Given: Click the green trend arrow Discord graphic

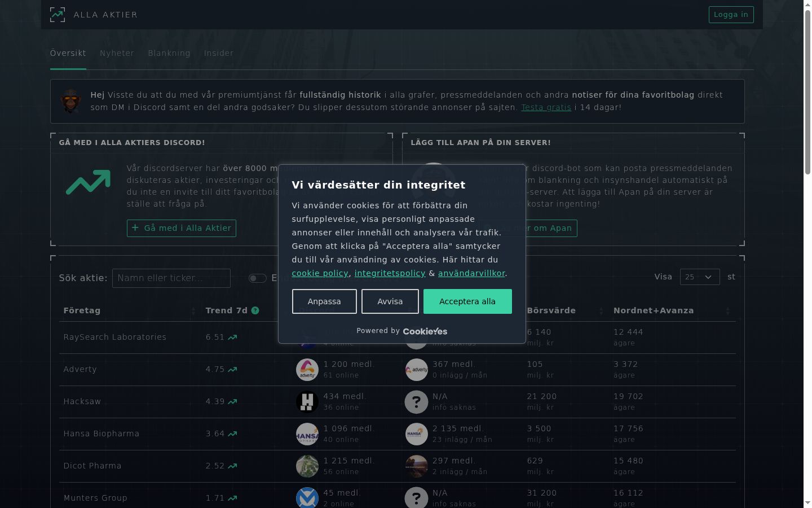Looking at the screenshot, I should 89,183.
